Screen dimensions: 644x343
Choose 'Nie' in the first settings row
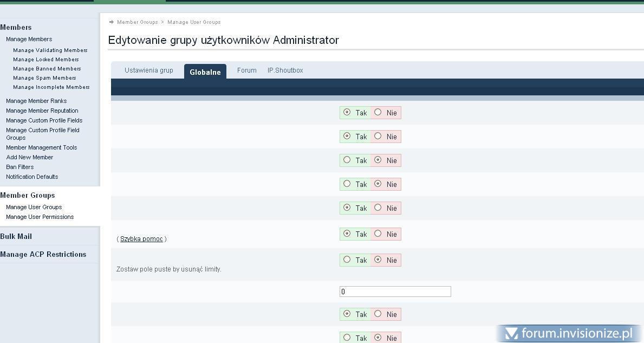[x=378, y=112]
